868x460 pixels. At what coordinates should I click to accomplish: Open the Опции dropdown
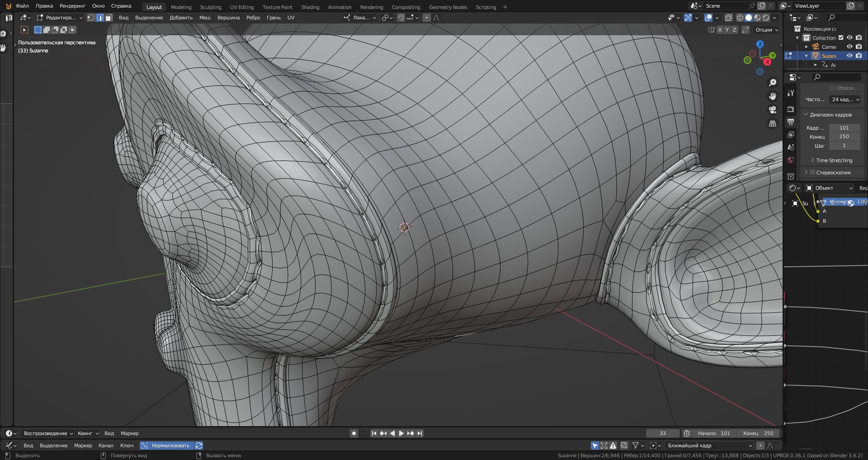[767, 30]
